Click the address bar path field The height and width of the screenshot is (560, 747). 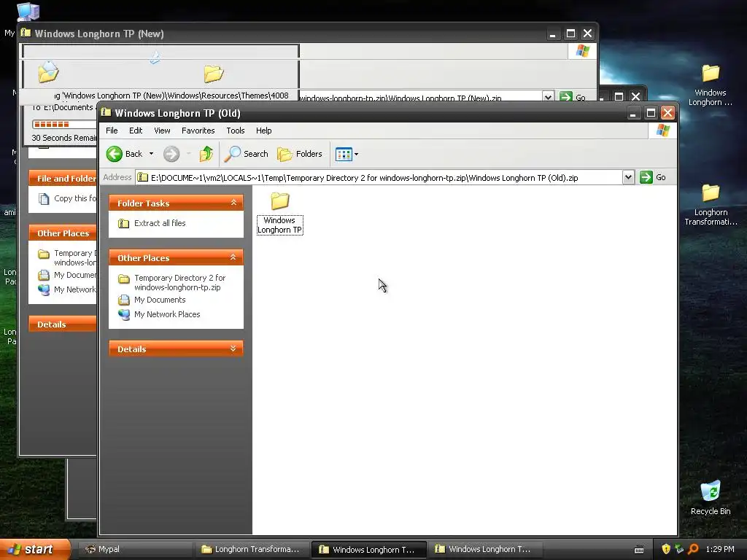[379, 178]
